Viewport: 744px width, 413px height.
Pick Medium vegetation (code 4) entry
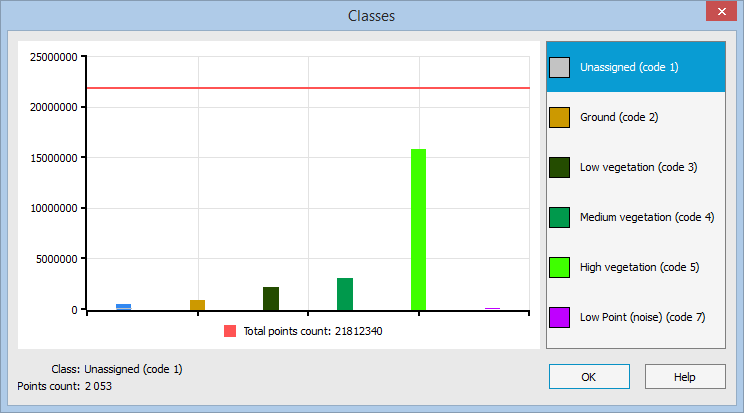click(646, 217)
